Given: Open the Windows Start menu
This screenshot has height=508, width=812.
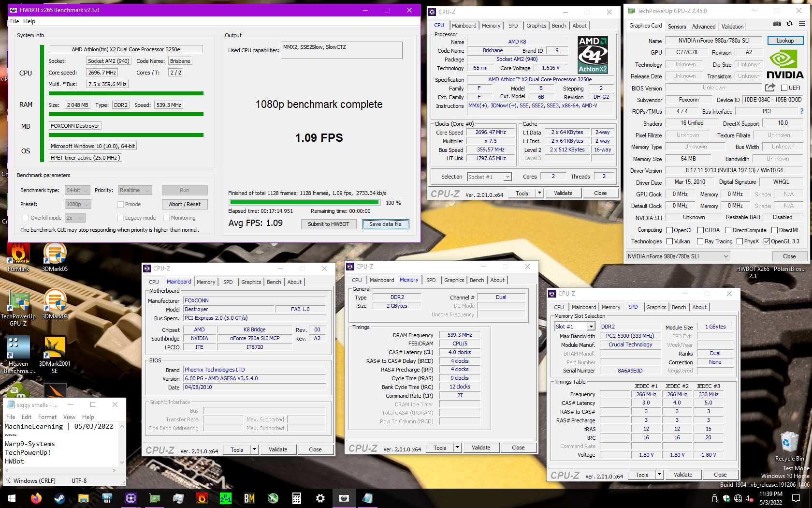Looking at the screenshot, I should click(12, 498).
